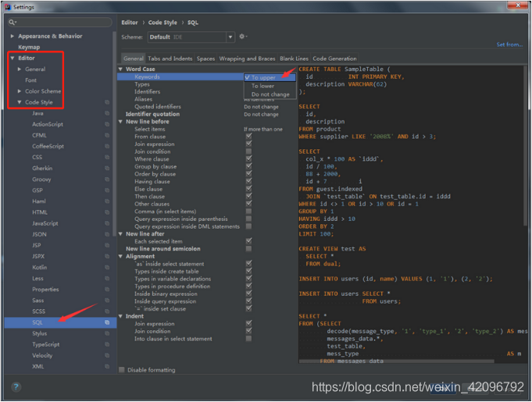Screen dimensions: 532x402
Task: Expand Appearance & Behavior tree node
Action: [12, 36]
